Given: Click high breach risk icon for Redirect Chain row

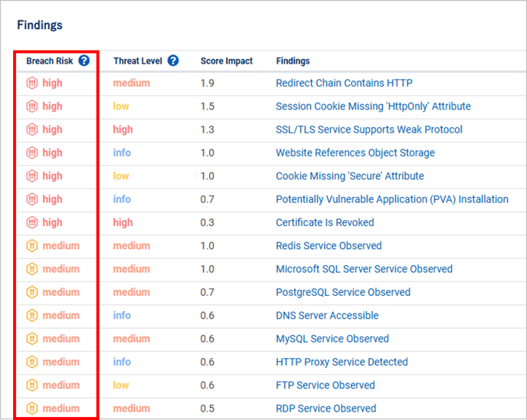Looking at the screenshot, I should 32,84.
